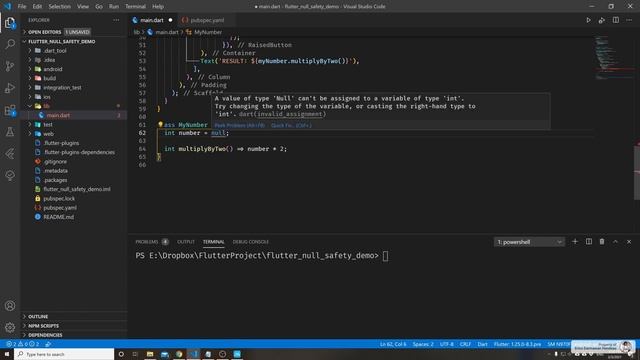Expand the NPM SCRIPTS section
Viewport: 640px width, 360px height.
43,326
